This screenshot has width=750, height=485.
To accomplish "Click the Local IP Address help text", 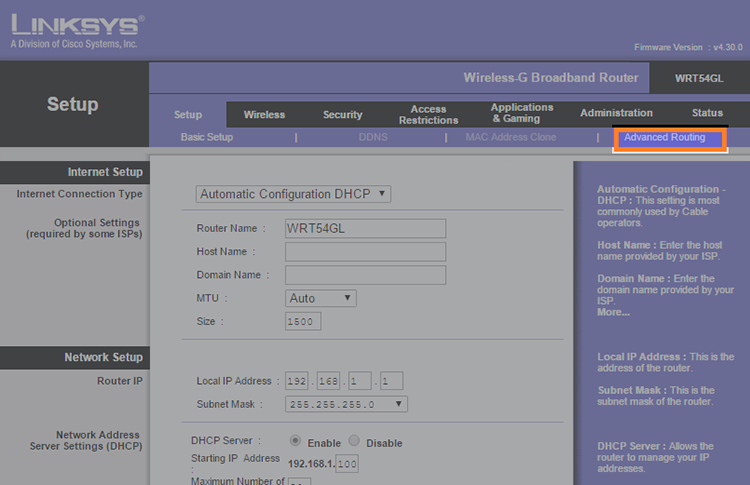I will tap(665, 363).
